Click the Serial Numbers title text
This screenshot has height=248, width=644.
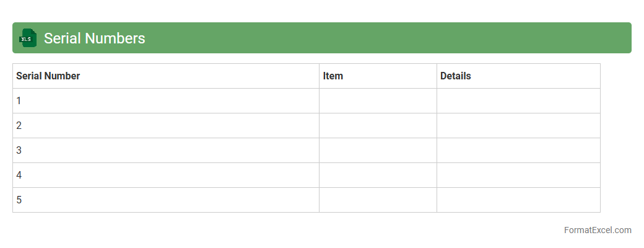[94, 38]
